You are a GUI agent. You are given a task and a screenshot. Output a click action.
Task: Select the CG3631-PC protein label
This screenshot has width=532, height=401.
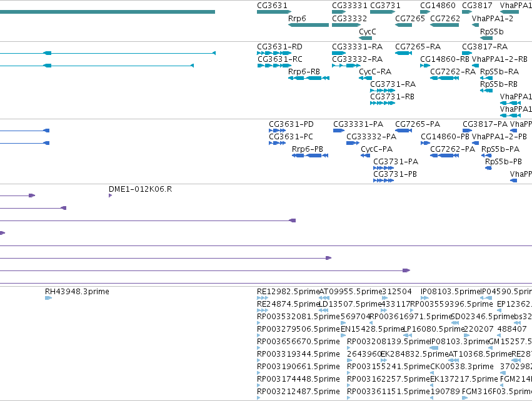click(291, 137)
